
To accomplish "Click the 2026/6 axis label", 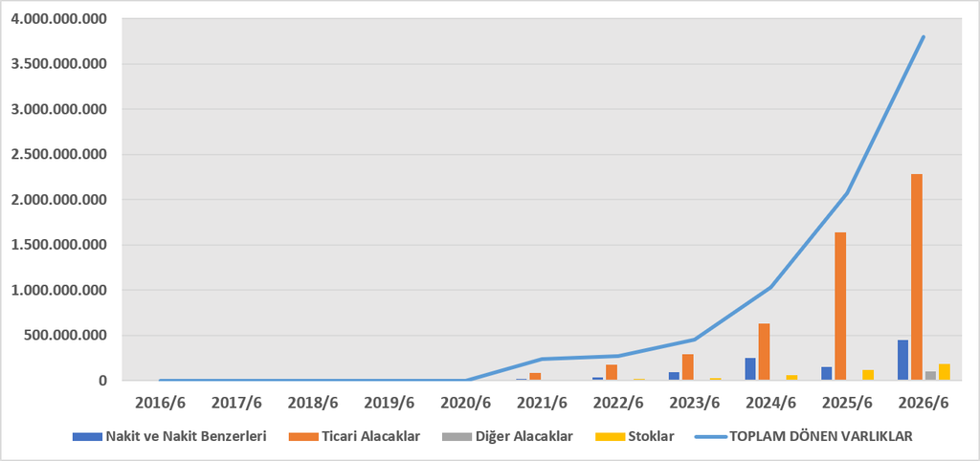I will 924,403.
